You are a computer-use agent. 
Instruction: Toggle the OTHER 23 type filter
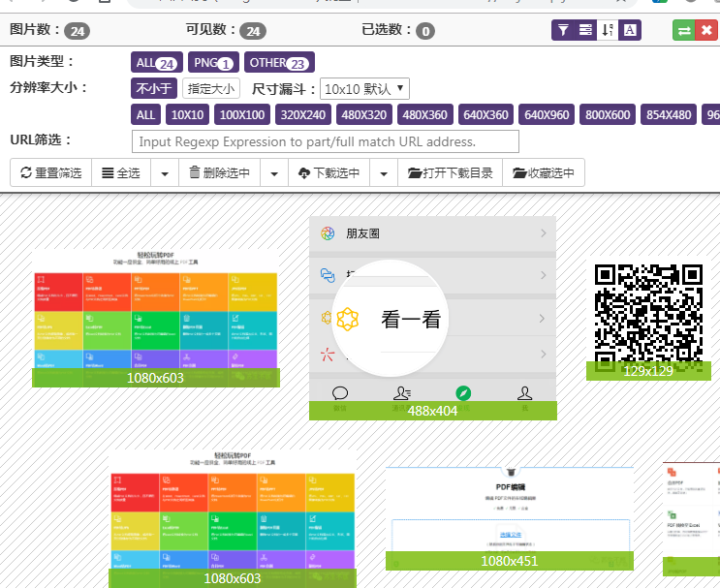pos(279,62)
